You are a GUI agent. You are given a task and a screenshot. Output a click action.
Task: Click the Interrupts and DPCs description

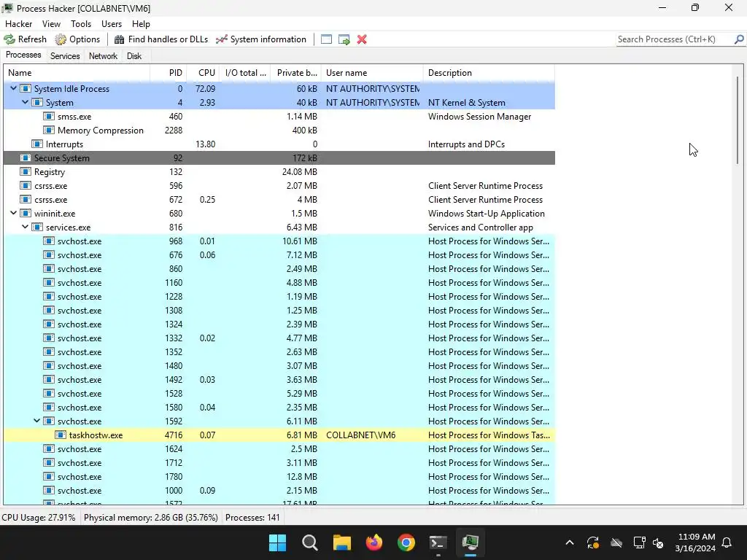pos(466,144)
